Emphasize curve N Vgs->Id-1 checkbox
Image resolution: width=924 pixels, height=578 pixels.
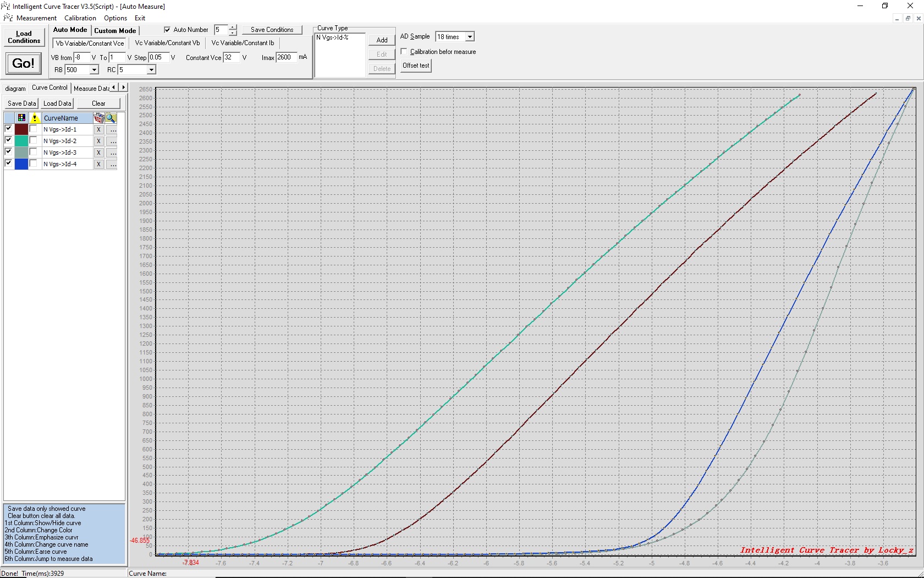[33, 129]
